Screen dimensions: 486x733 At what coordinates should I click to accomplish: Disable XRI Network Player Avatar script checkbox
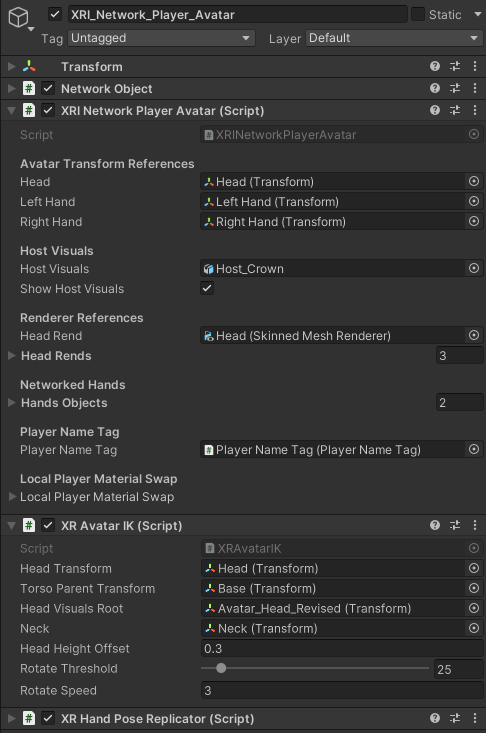pyautogui.click(x=48, y=110)
